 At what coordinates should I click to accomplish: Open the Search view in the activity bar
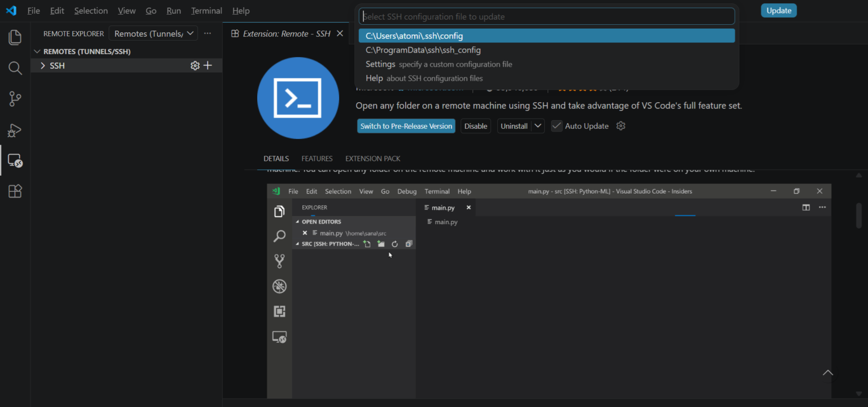point(15,68)
